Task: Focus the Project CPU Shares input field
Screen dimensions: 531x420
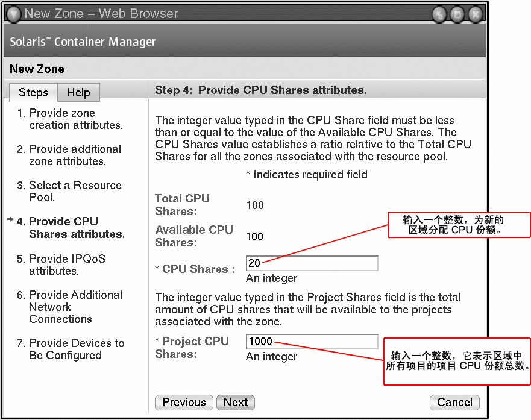Action: click(312, 342)
